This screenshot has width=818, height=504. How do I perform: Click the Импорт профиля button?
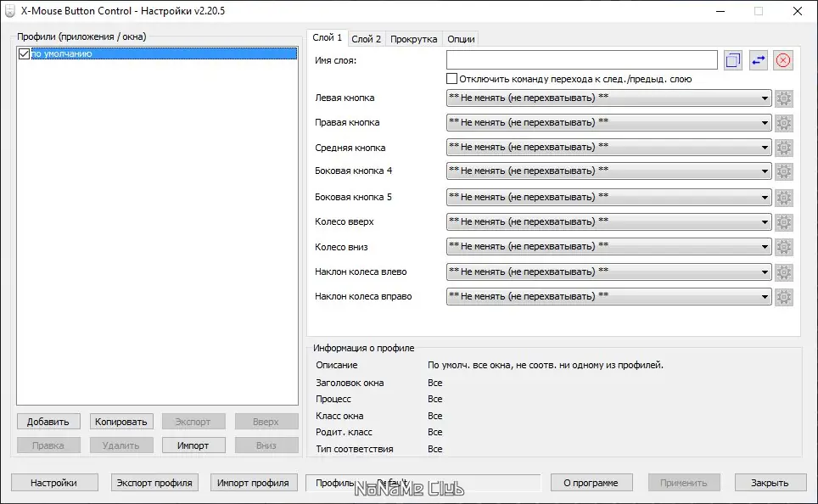[254, 483]
